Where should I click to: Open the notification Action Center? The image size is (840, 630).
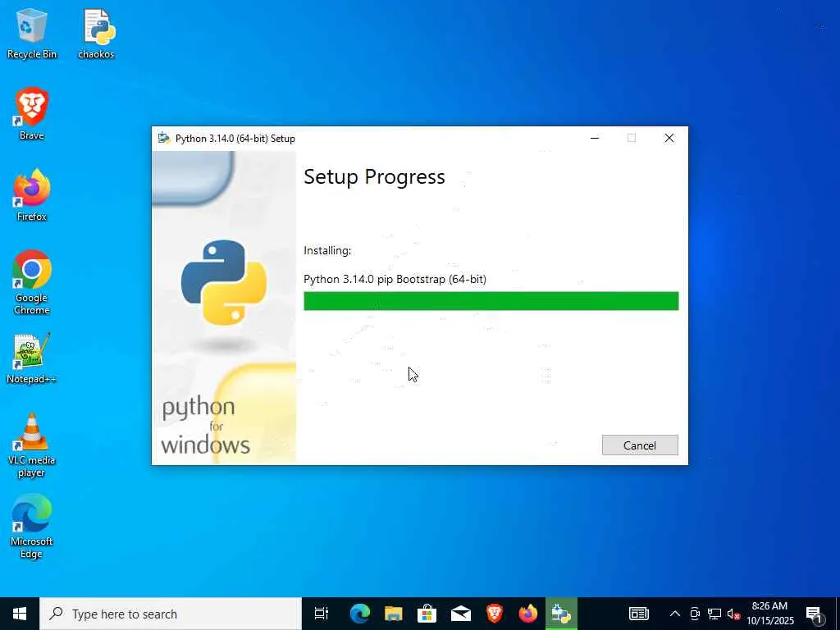(815, 614)
